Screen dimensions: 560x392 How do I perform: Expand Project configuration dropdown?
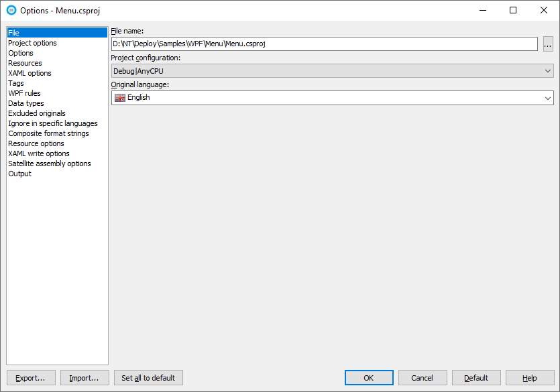coord(333,70)
